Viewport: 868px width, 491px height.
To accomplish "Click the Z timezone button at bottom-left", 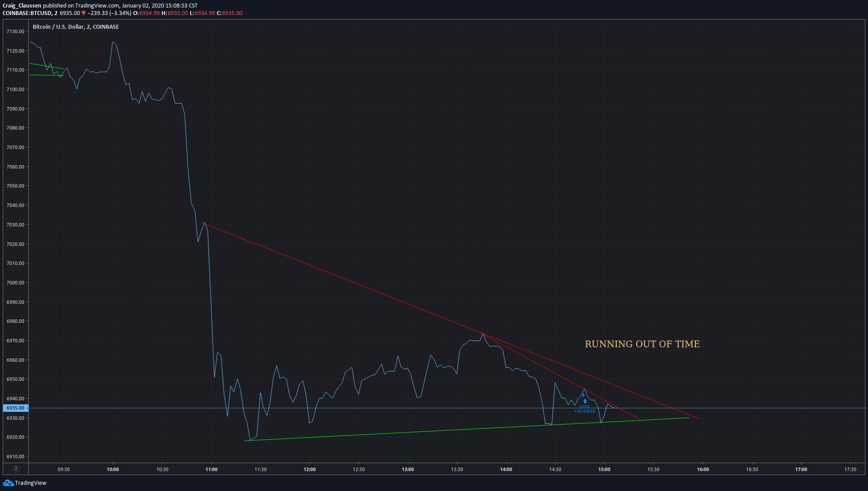I will pyautogui.click(x=16, y=469).
